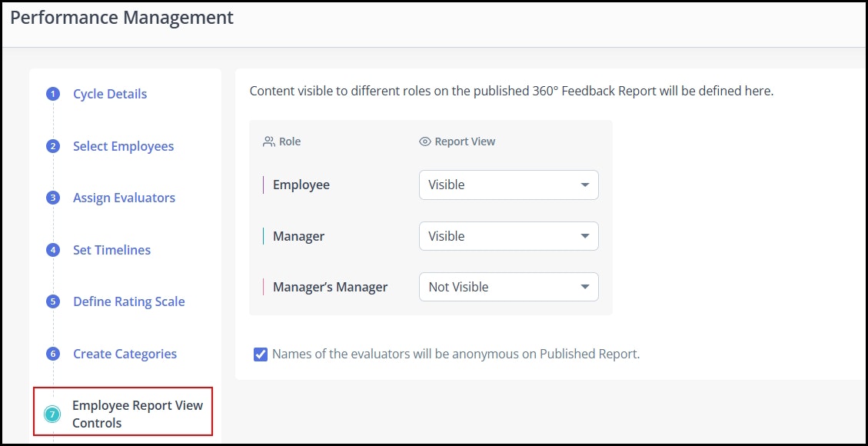This screenshot has height=446, width=868.
Task: Open the Employee report view dropdown
Action: [x=509, y=185]
